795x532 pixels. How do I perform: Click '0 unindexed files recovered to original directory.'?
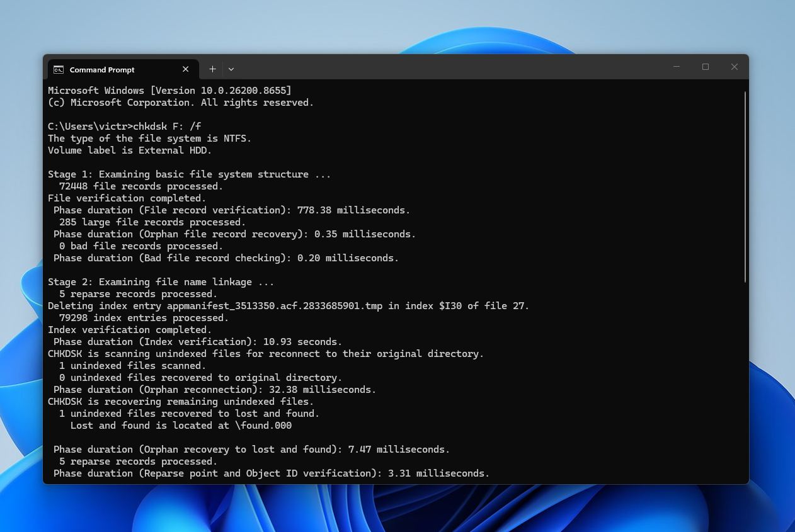tap(200, 378)
